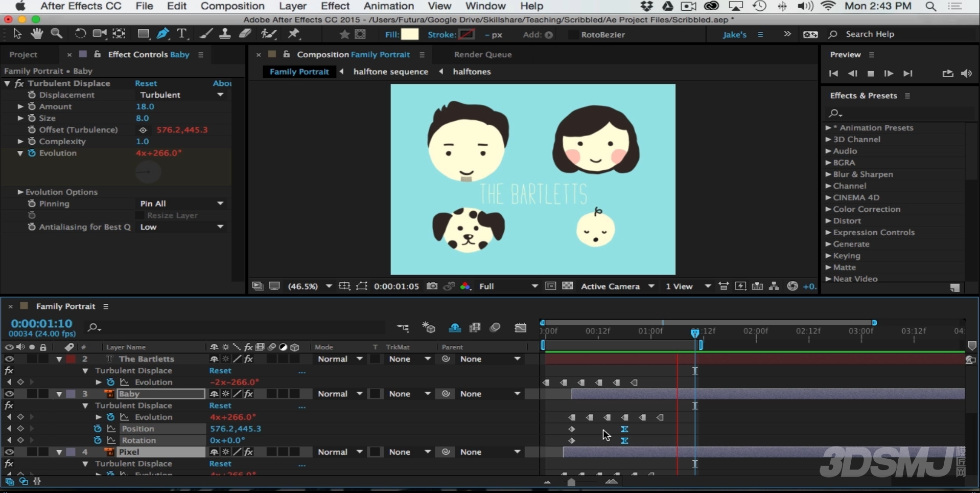Select the Pen tool
This screenshot has width=980, height=493.
(163, 34)
